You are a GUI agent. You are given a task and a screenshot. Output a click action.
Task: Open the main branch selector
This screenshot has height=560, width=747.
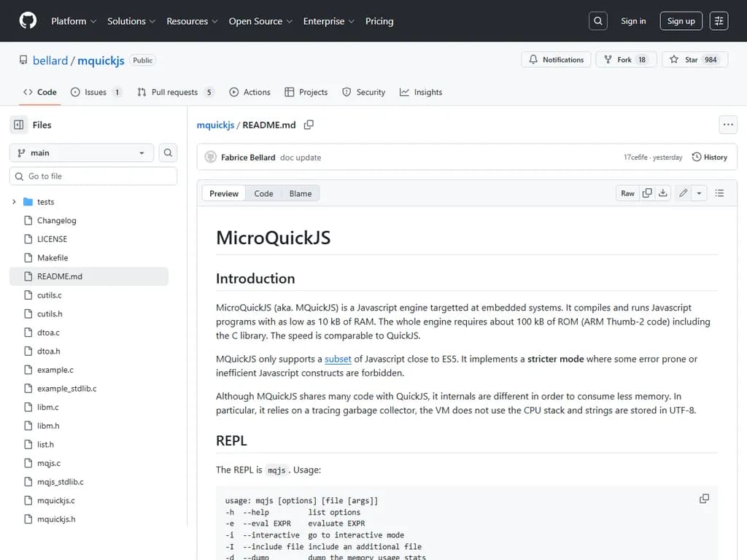pos(80,152)
